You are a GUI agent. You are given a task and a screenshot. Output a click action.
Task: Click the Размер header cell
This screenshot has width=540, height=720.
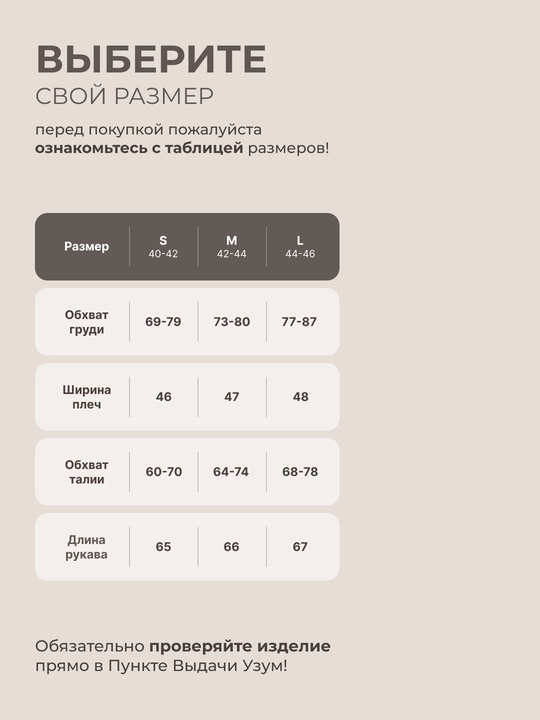86,247
